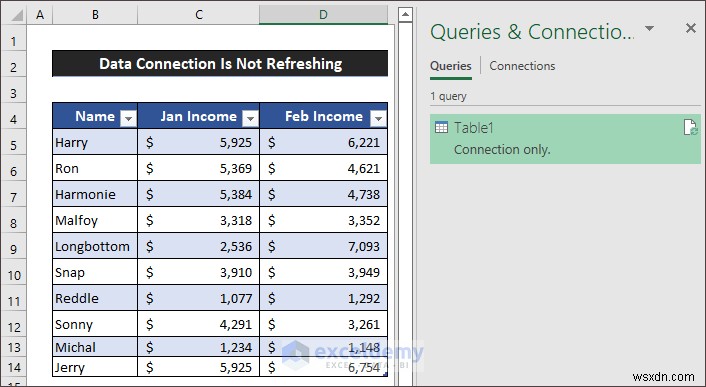Select Longbottom's Jan Income cell 2,536
Viewport: 706px width, 387px height.
click(199, 246)
